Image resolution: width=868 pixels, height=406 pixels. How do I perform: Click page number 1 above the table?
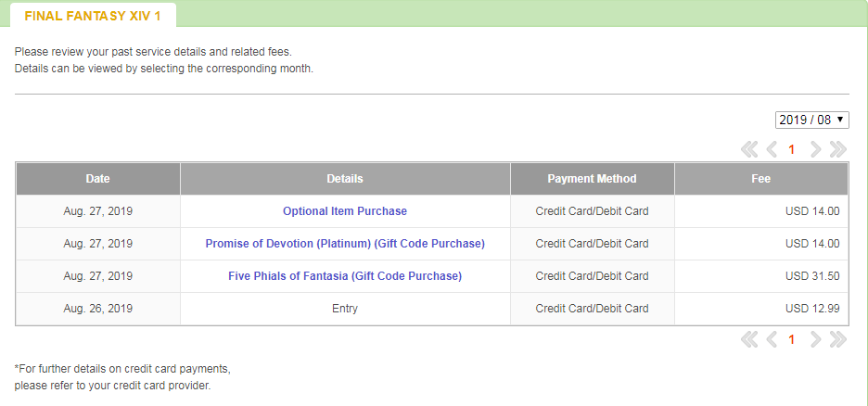(792, 149)
